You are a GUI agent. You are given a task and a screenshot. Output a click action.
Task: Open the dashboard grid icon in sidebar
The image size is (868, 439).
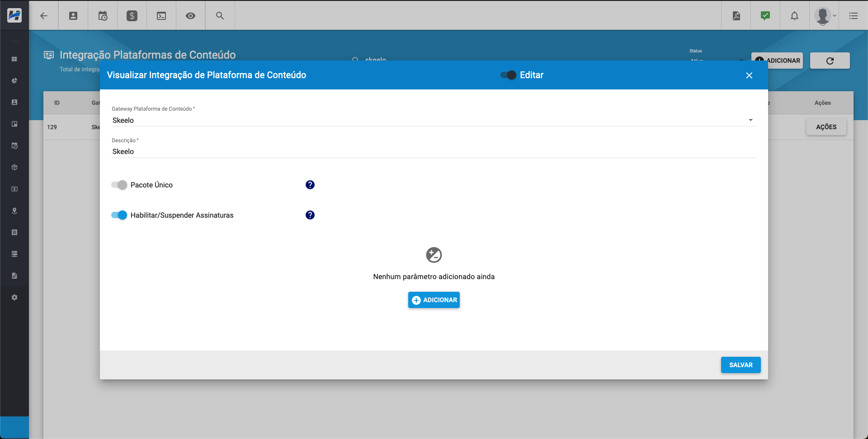pyautogui.click(x=14, y=59)
